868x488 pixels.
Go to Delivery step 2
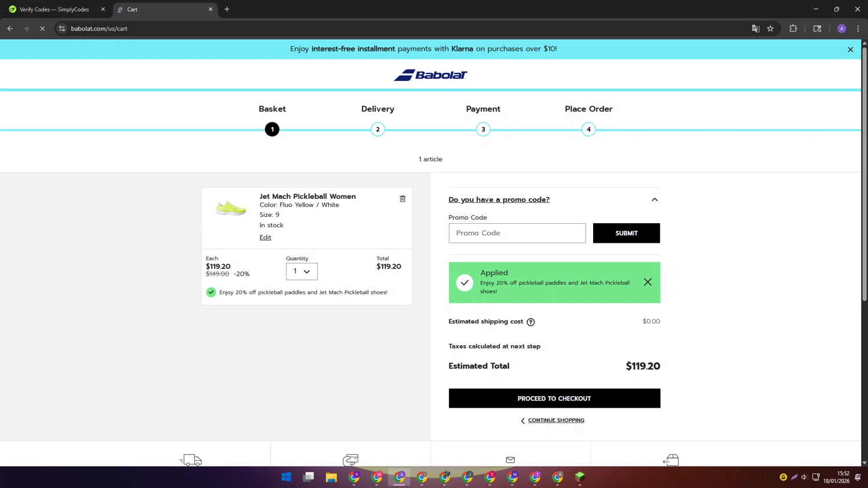coord(378,130)
